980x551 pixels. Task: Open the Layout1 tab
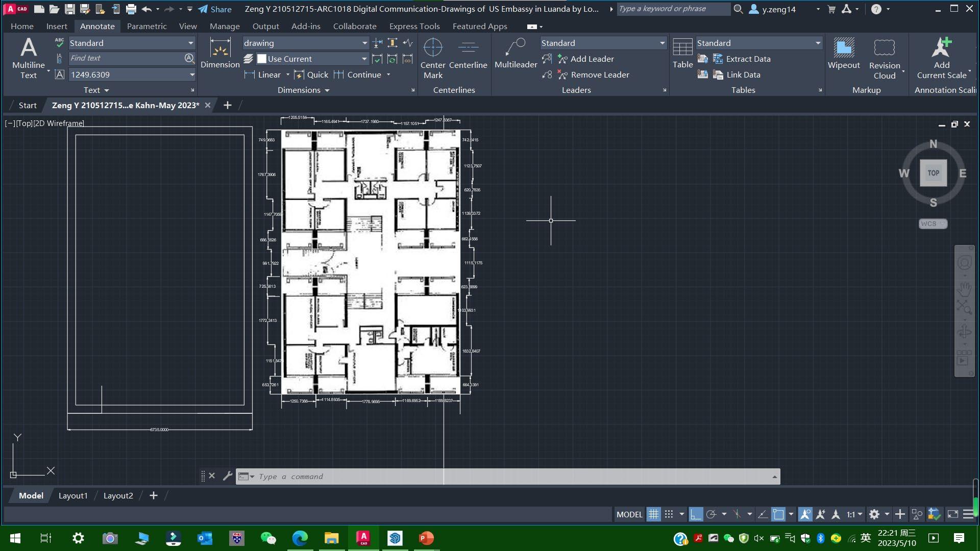pos(73,496)
